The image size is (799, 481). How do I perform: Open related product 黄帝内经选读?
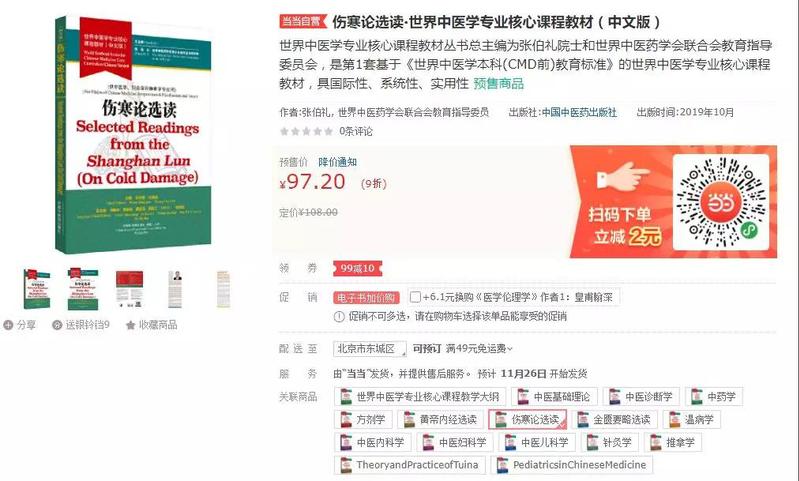[x=440, y=419]
